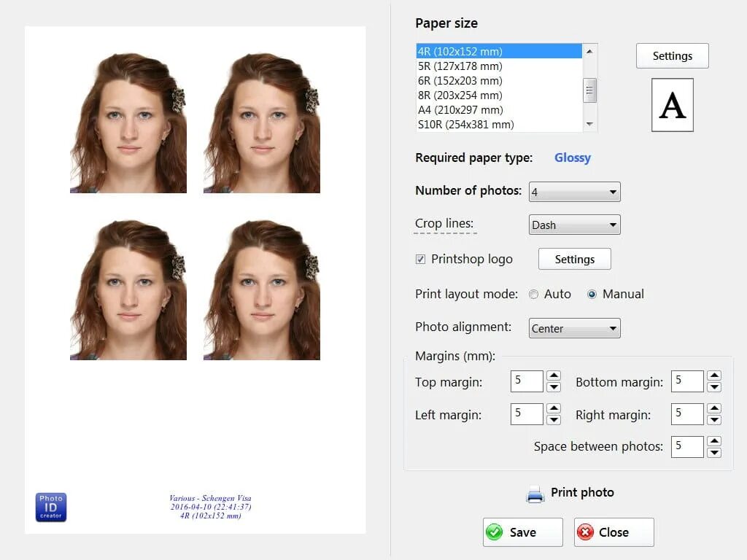Viewport: 747px width, 560px height.
Task: Increase the Bottom margin value
Action: tap(714, 376)
